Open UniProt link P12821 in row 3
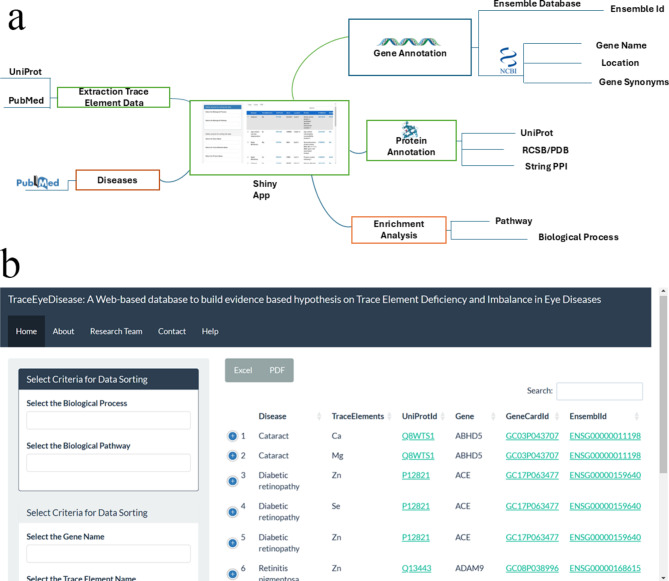 [416, 475]
